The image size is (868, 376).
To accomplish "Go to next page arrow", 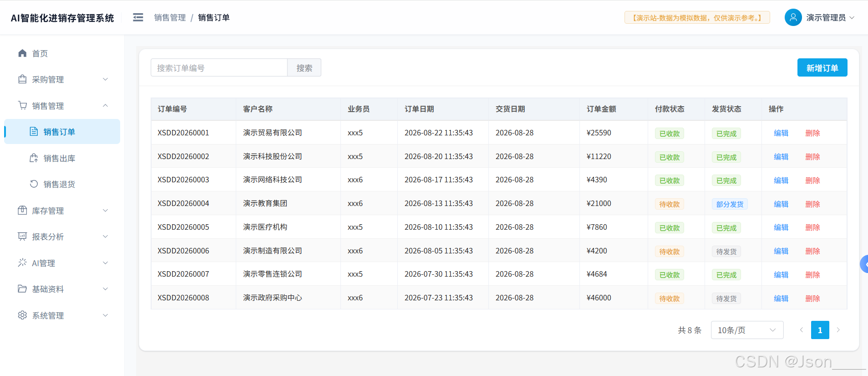I will pyautogui.click(x=838, y=330).
